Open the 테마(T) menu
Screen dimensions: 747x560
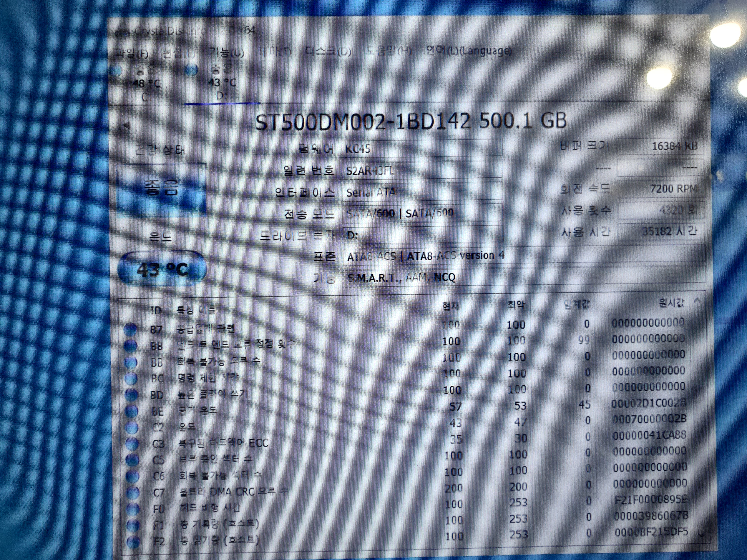point(274,52)
